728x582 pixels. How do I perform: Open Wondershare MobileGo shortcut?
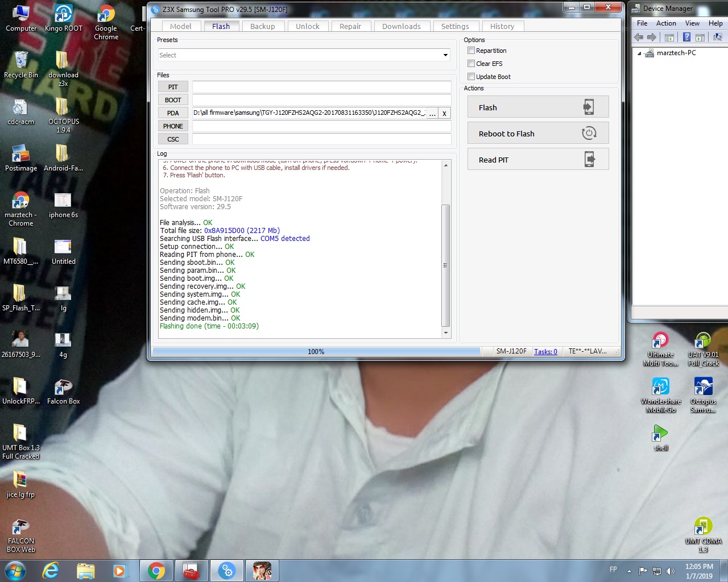coord(660,396)
